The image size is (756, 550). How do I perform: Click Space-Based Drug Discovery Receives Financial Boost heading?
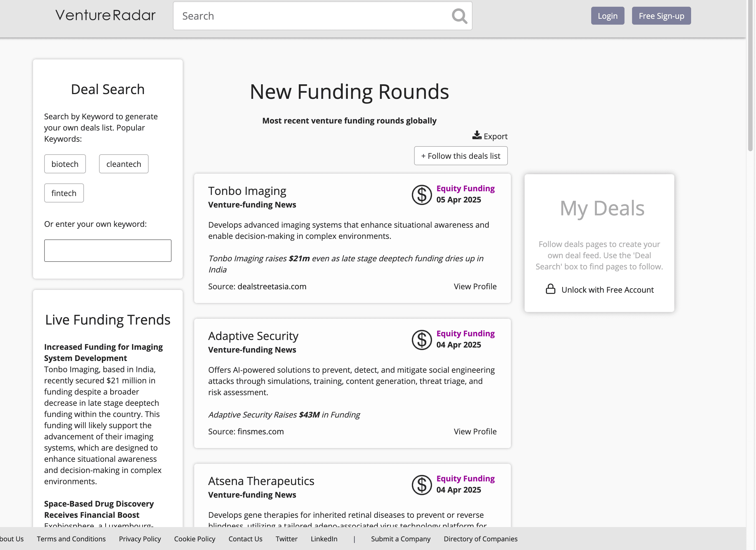coord(99,509)
